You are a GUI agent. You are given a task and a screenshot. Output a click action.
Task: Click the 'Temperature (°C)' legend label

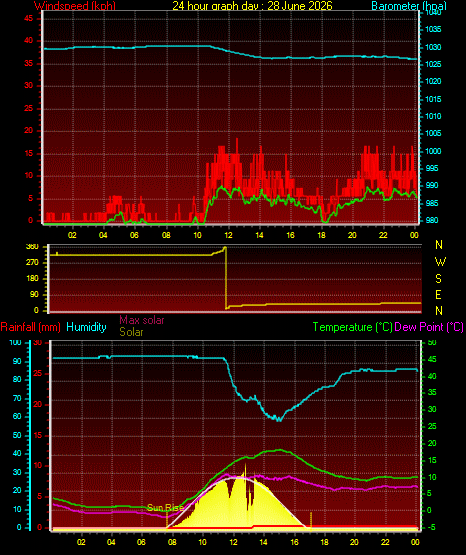353,327
